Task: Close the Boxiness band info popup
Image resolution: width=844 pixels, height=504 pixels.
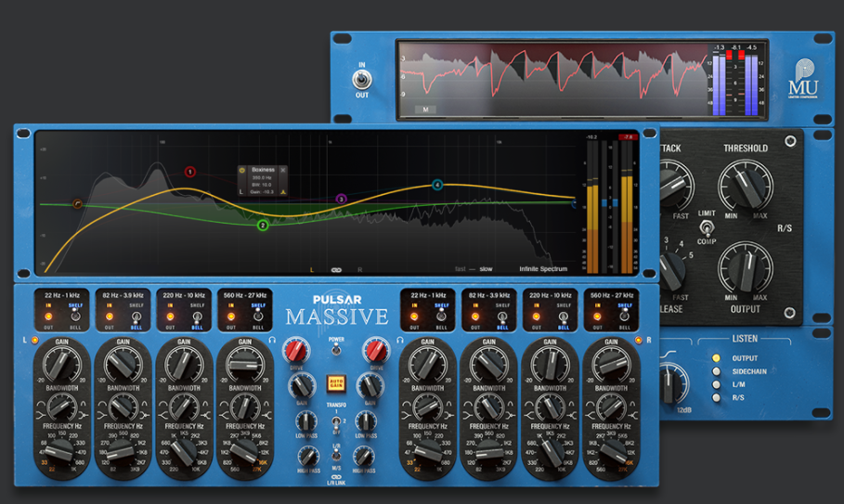Action: 283,170
